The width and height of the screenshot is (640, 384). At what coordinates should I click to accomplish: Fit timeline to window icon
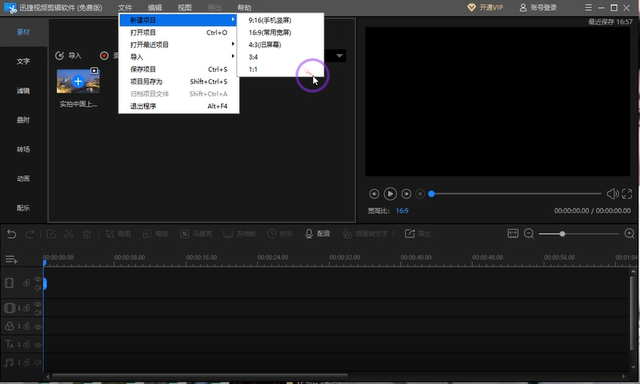pos(513,233)
